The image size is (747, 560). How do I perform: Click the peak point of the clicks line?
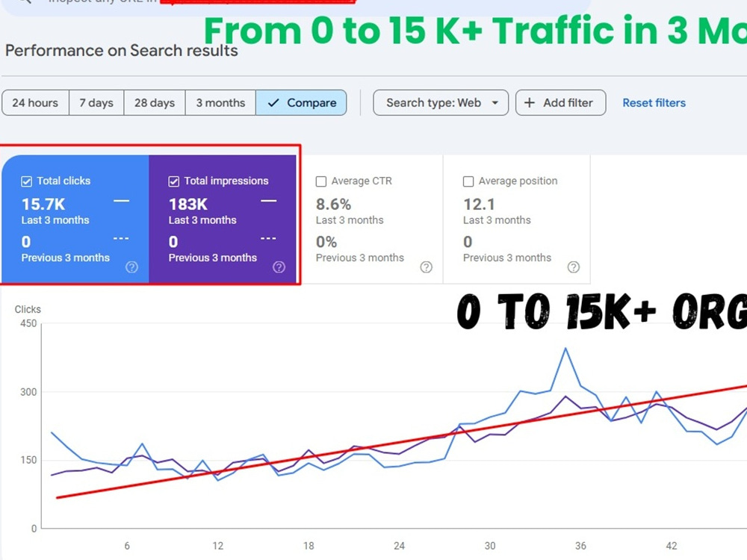pos(565,349)
